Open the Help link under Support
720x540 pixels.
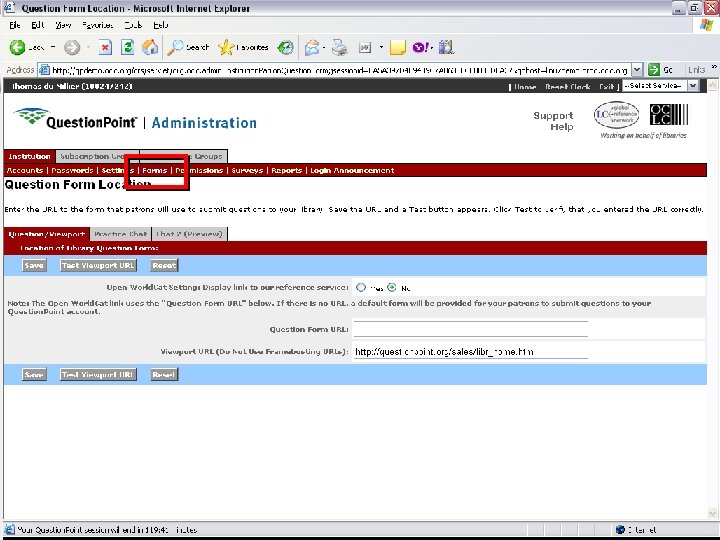coord(562,127)
